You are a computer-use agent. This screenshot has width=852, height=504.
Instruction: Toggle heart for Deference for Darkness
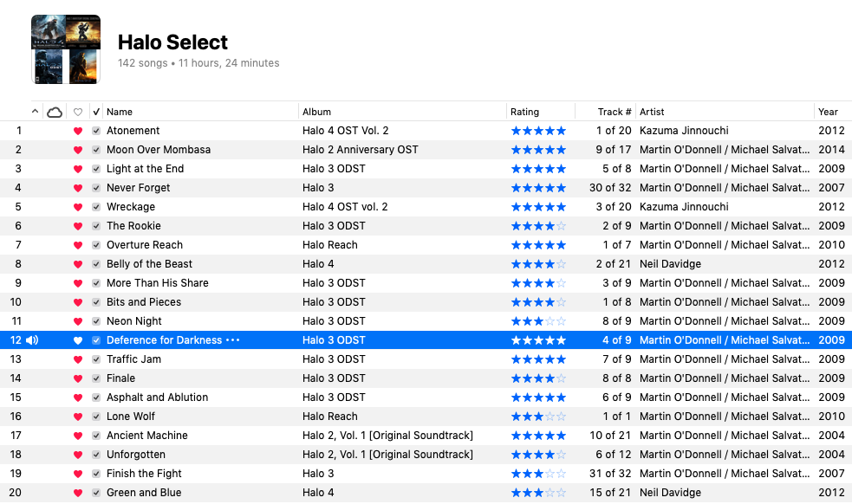coord(78,340)
